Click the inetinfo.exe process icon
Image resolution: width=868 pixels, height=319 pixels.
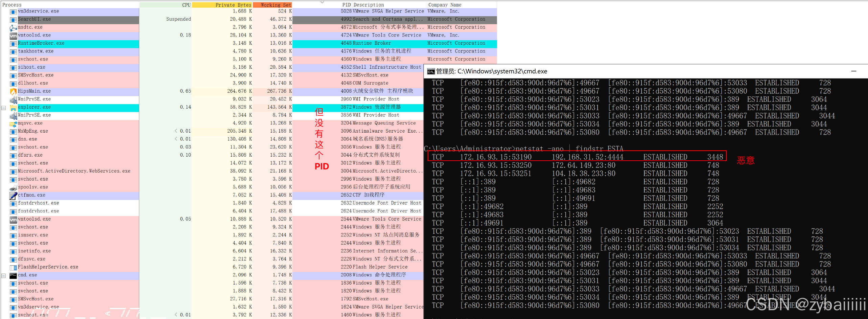click(x=13, y=252)
